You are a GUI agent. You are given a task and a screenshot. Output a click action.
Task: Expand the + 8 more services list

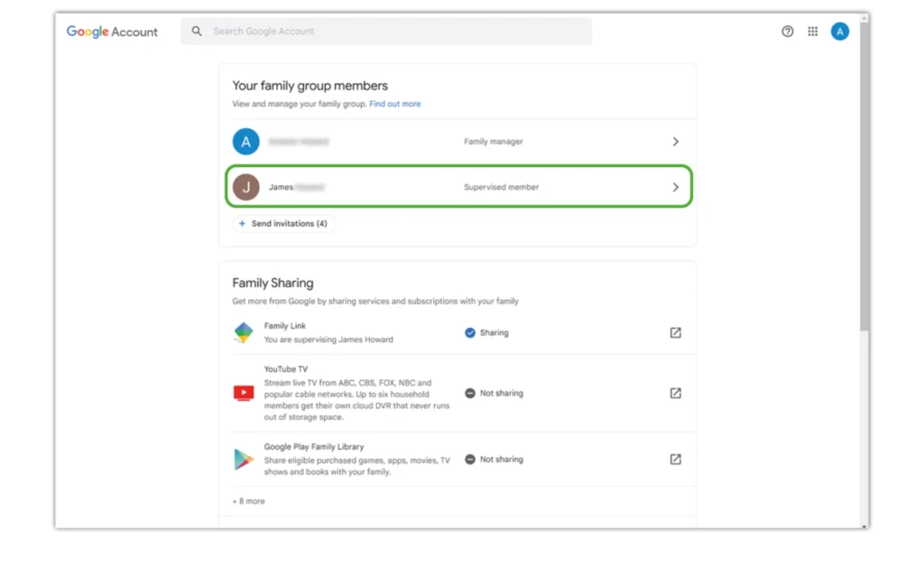pyautogui.click(x=249, y=501)
